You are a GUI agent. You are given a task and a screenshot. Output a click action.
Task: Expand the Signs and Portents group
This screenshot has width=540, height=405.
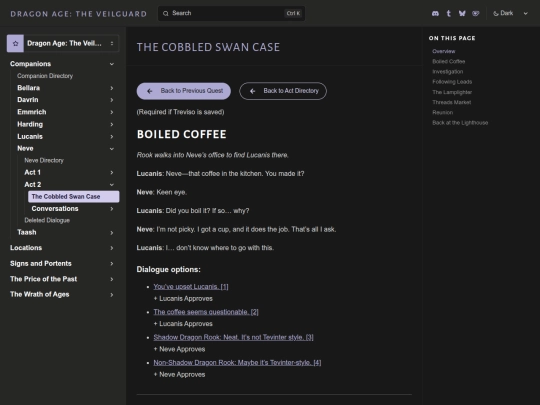(62, 263)
